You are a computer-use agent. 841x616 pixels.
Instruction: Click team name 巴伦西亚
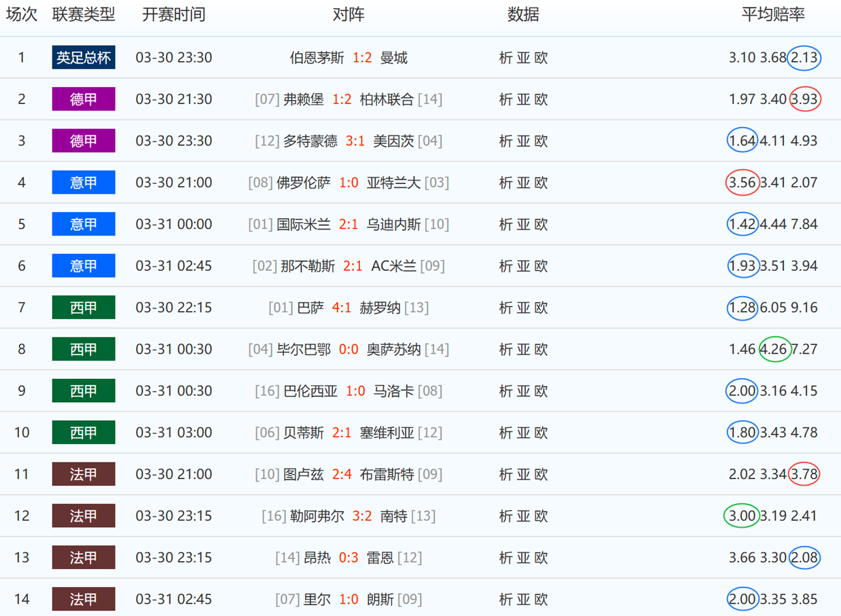coord(310,391)
